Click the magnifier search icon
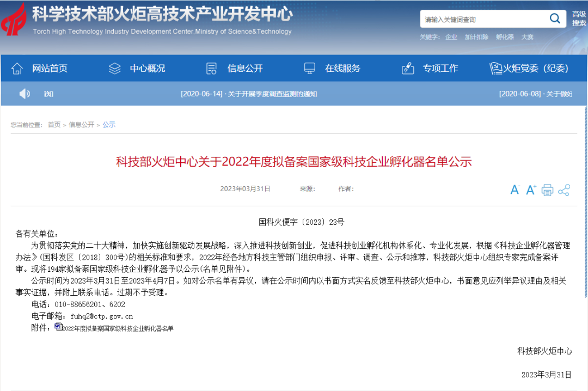Image resolution: width=588 pixels, height=391 pixels. coord(554,19)
